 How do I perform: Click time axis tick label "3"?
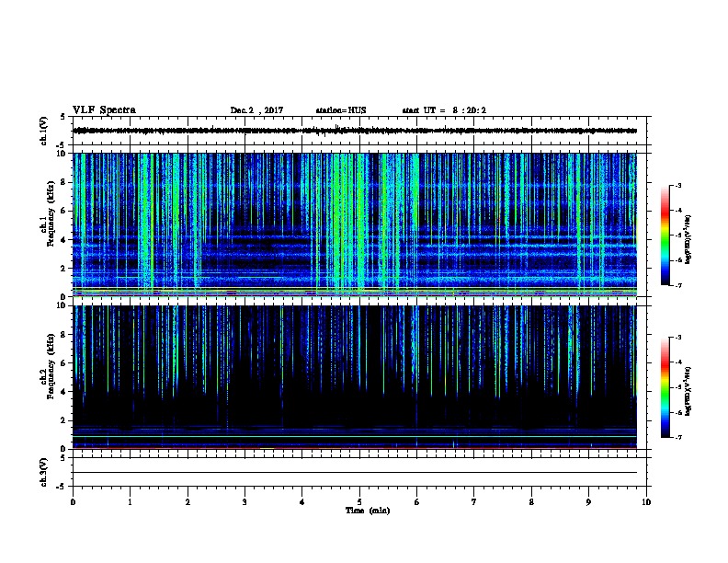pos(245,502)
